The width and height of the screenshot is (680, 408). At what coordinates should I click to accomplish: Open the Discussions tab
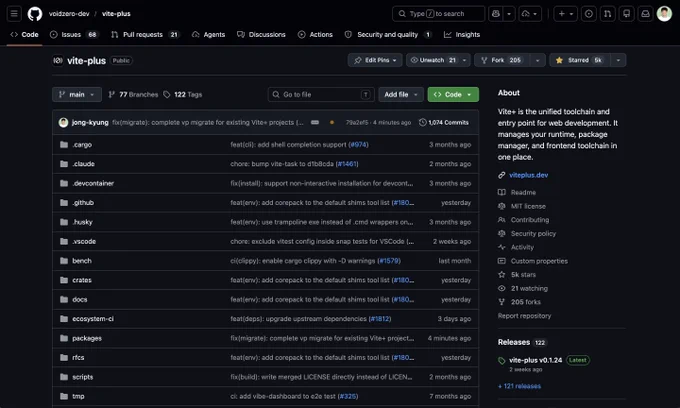(x=262, y=35)
